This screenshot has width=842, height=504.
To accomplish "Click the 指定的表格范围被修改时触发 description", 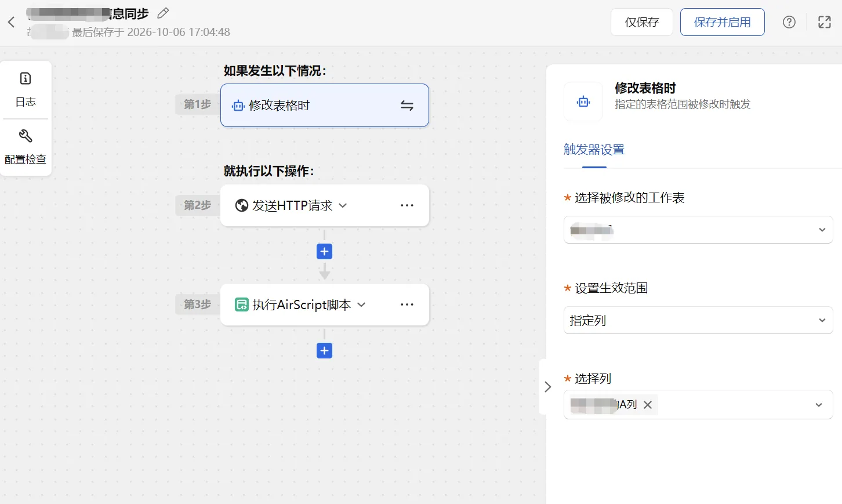I will pos(683,104).
